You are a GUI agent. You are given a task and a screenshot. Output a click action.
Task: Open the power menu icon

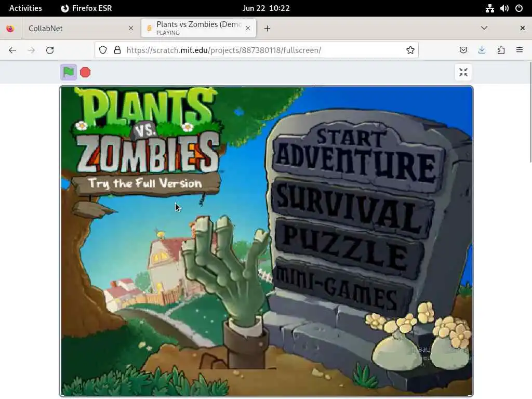click(519, 8)
